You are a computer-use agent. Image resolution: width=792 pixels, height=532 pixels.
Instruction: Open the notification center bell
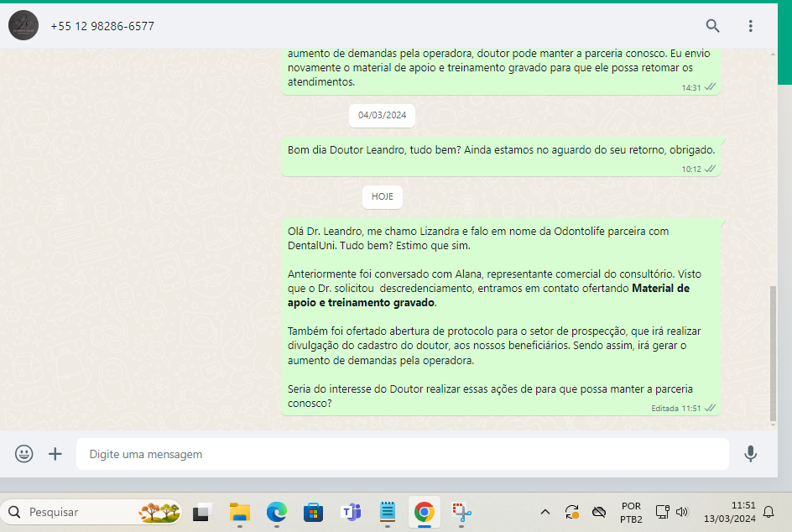pyautogui.click(x=769, y=512)
